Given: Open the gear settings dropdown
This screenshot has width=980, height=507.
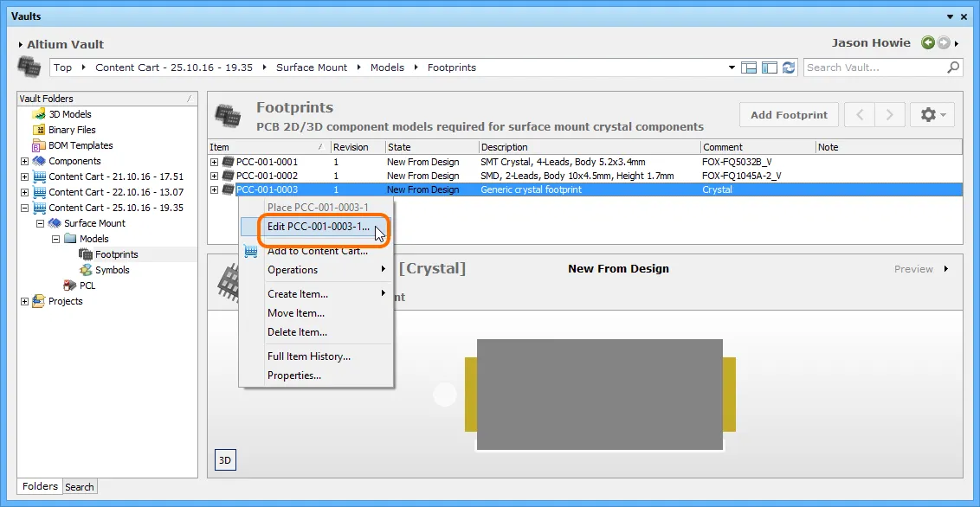Looking at the screenshot, I should pyautogui.click(x=932, y=115).
